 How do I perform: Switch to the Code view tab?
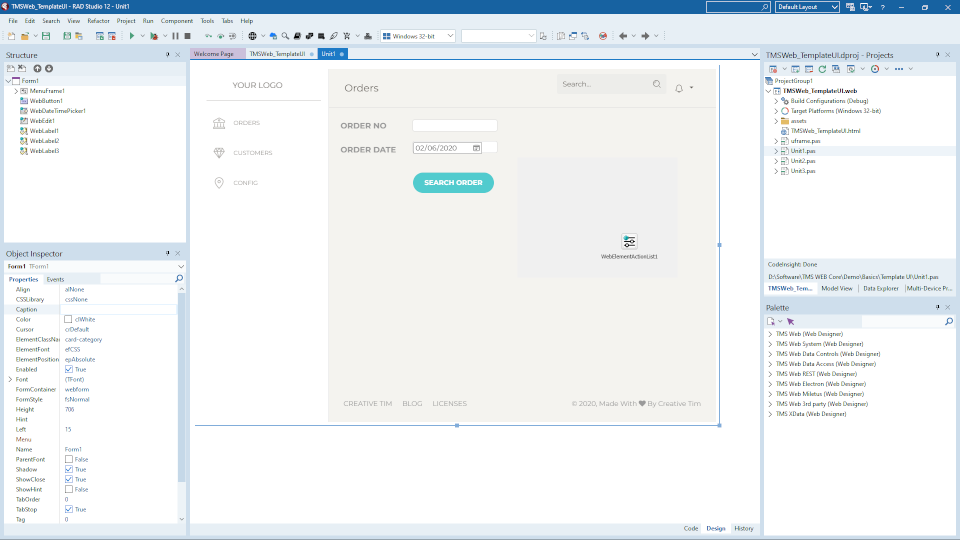[x=691, y=528]
